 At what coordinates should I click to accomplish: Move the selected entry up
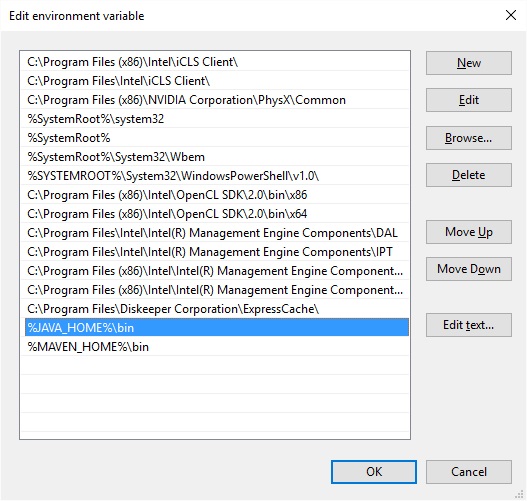469,232
